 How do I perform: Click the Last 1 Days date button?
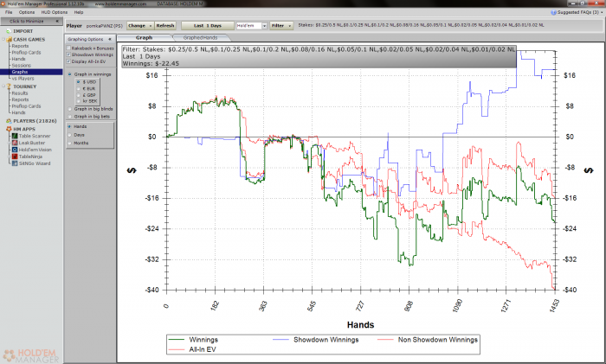[x=206, y=26]
